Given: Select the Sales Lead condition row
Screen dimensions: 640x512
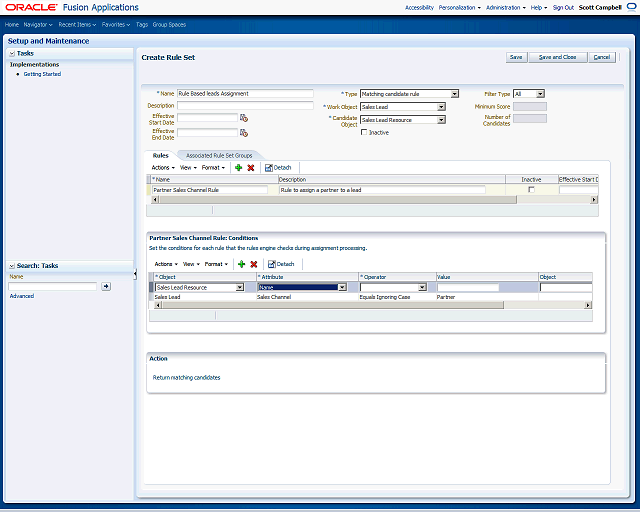Looking at the screenshot, I should point(371,297).
